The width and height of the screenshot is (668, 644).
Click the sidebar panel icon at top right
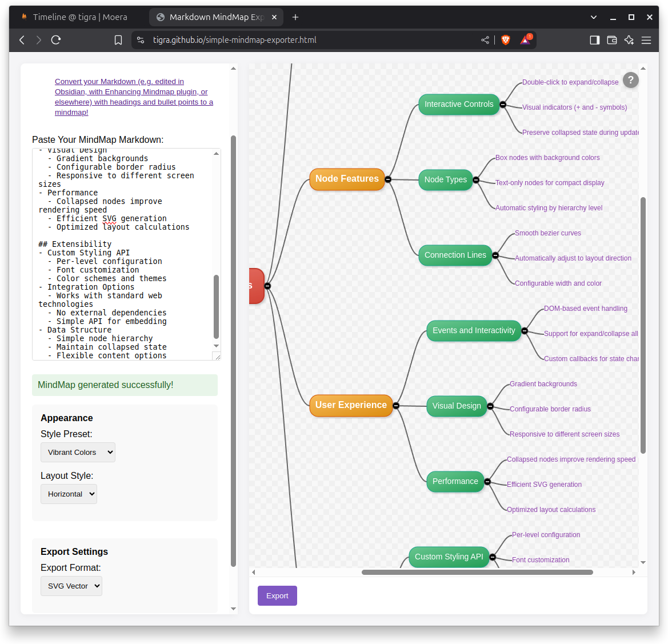(594, 40)
